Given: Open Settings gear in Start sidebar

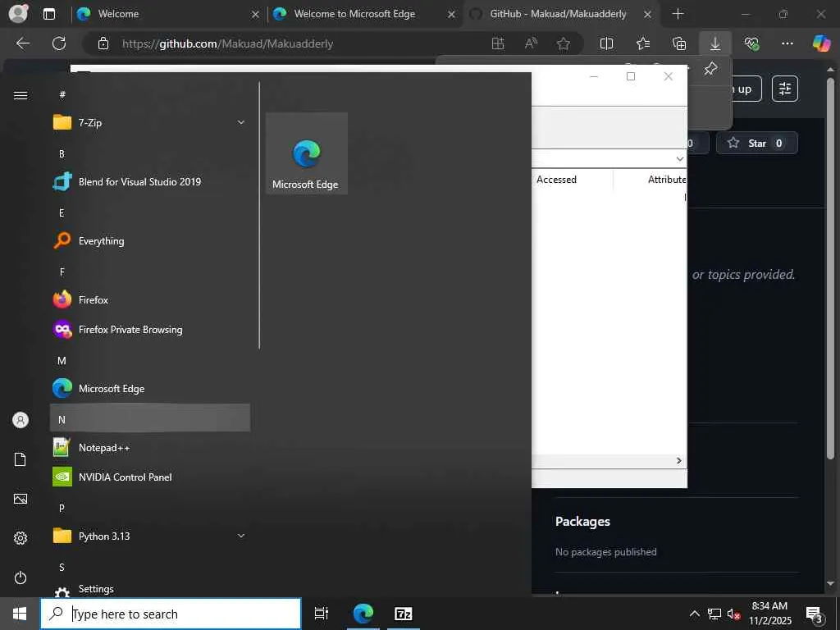Looking at the screenshot, I should (x=21, y=538).
